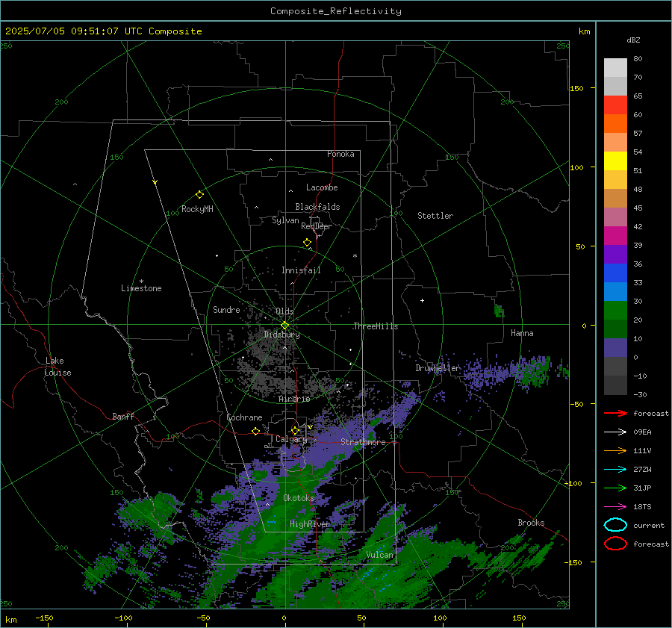This screenshot has height=628, width=672.
Task: Select the magenta swatch between 42 and 39 dBZ
Action: [x=615, y=235]
